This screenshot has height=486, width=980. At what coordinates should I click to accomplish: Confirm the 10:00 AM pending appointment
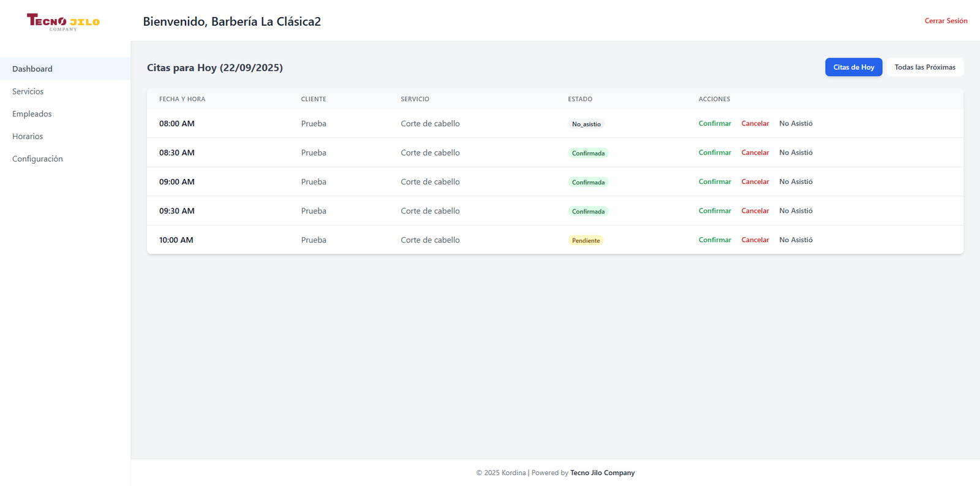click(715, 240)
